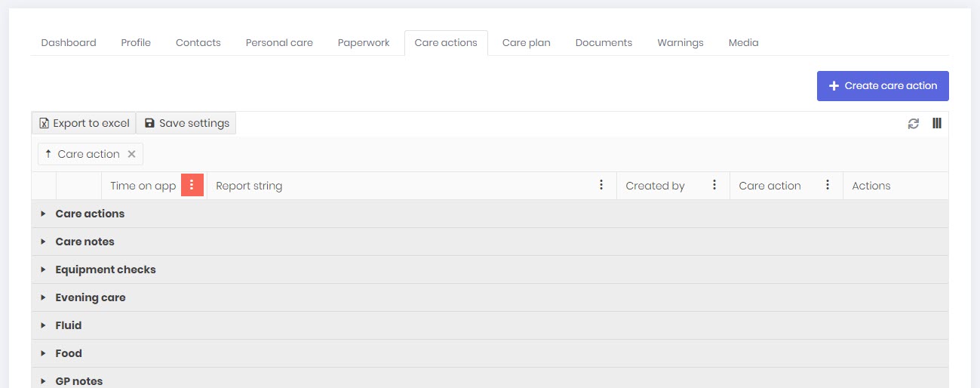The height and width of the screenshot is (388, 980).
Task: Open Created by column menu dots
Action: tap(714, 185)
